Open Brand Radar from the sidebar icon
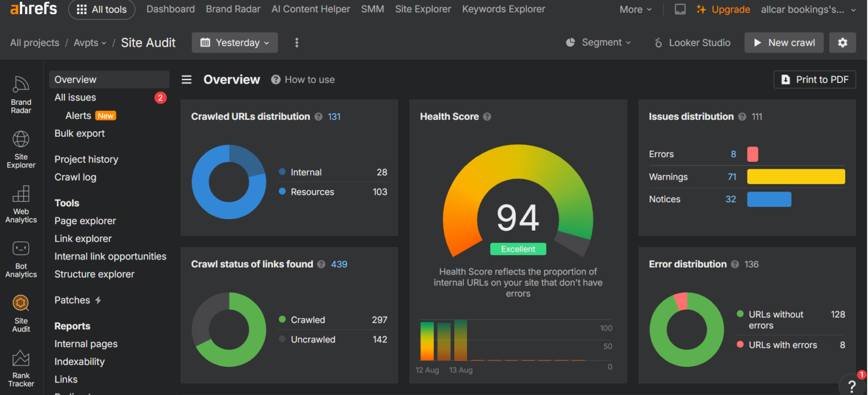Viewport: 868px width, 395px height. [21, 94]
